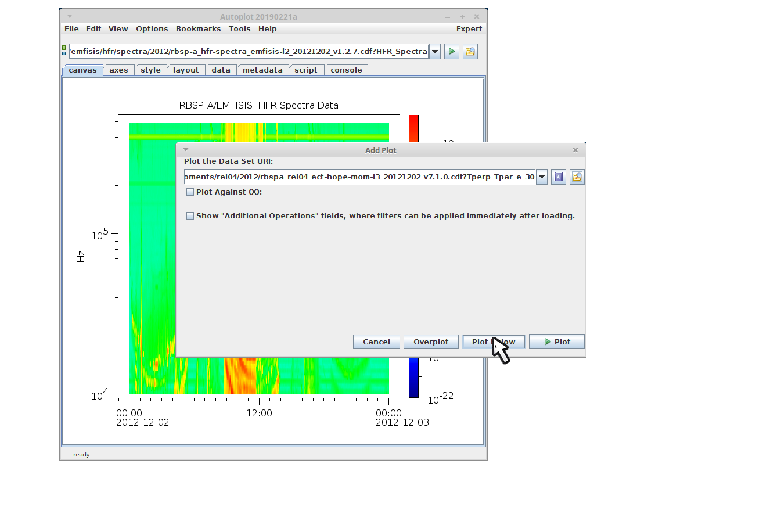The image size is (781, 532).
Task: Expand the Data Set URI dropdown in Add Plot
Action: pos(542,177)
